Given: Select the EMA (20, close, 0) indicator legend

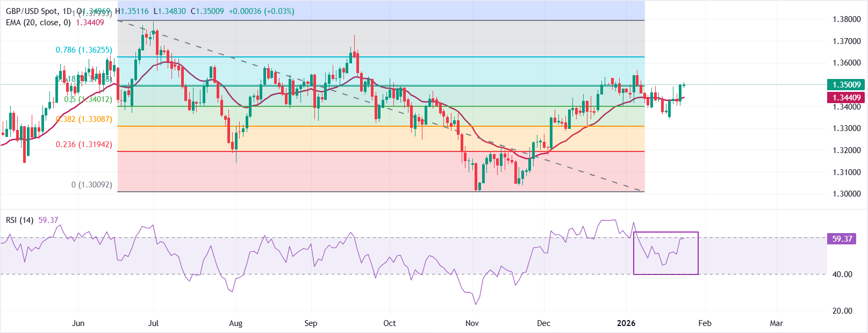Looking at the screenshot, I should click(x=38, y=23).
